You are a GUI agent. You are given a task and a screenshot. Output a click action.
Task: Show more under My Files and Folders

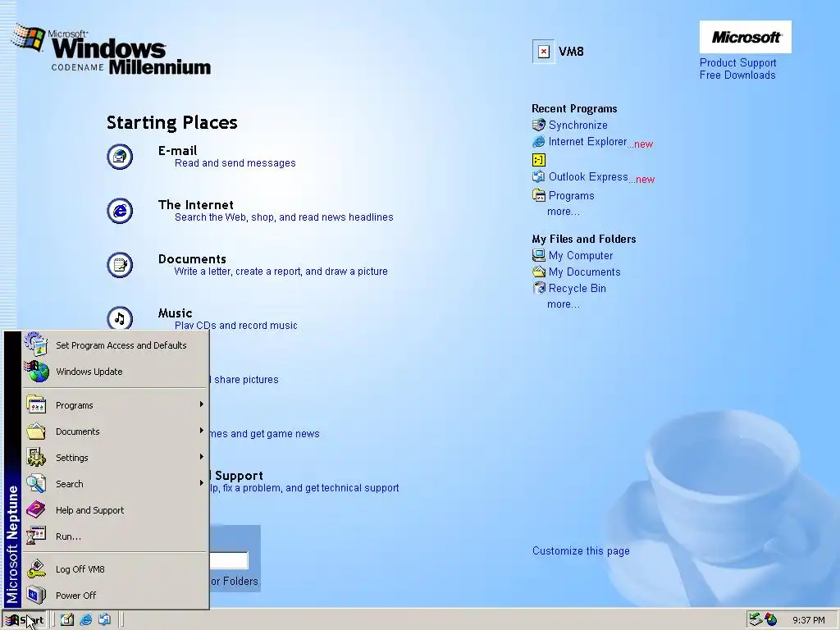563,304
